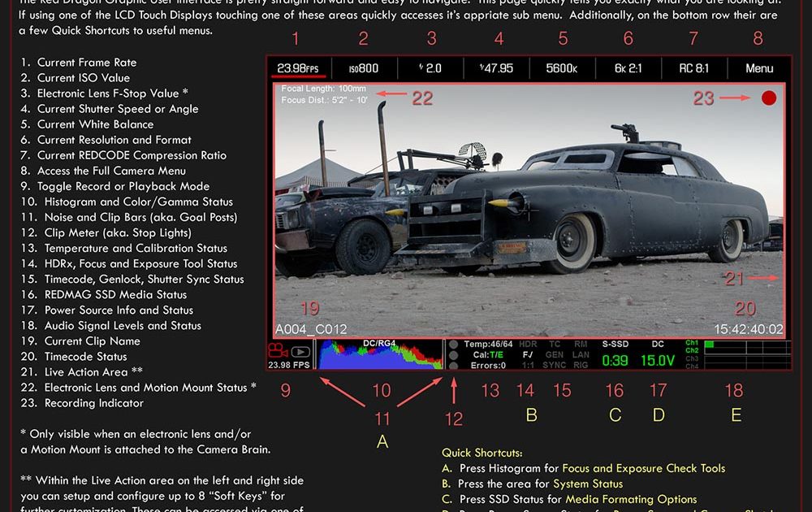Click the 'Focus and Exposure Check Tools' shortcut

click(x=644, y=468)
